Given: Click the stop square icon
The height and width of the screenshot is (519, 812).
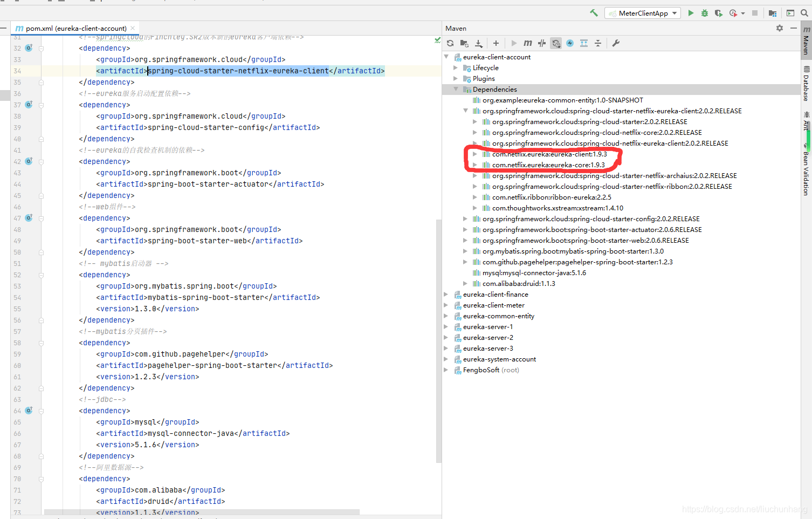Looking at the screenshot, I should pyautogui.click(x=755, y=13).
